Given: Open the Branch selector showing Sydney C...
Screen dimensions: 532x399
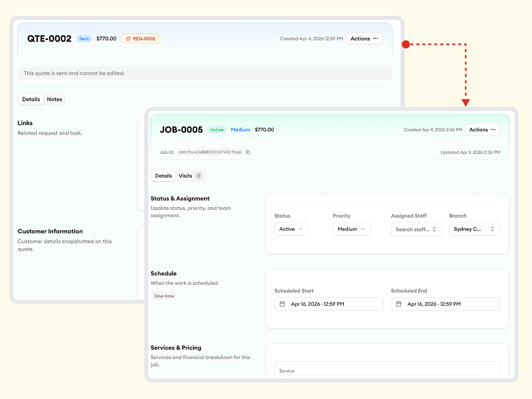Looking at the screenshot, I should [x=474, y=229].
